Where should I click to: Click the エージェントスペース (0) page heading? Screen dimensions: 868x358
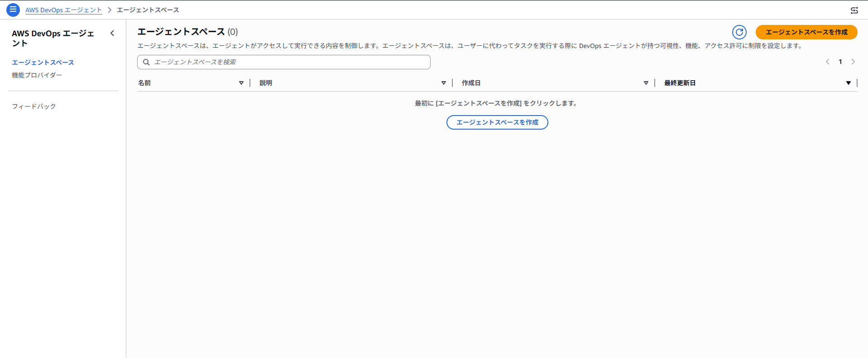[187, 32]
